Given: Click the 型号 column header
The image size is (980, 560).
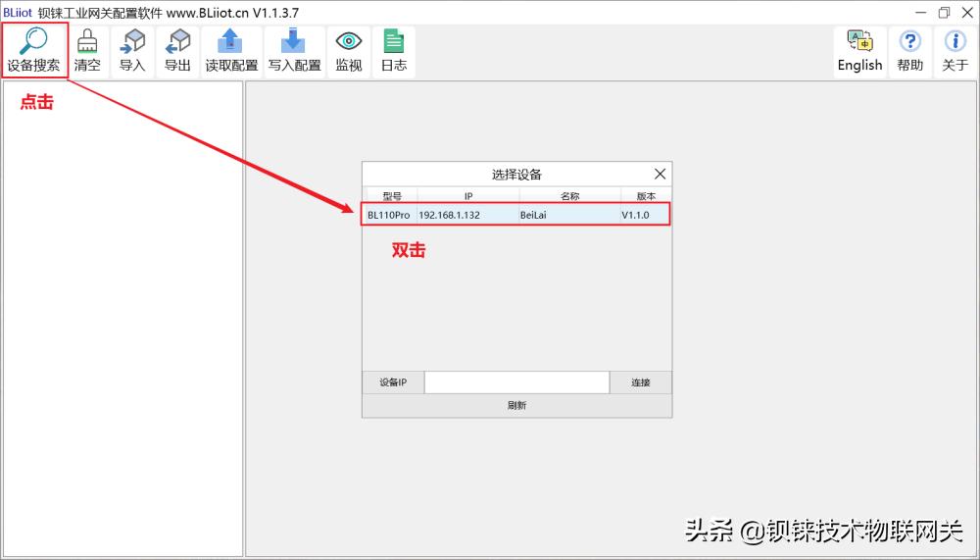Looking at the screenshot, I should click(x=391, y=196).
